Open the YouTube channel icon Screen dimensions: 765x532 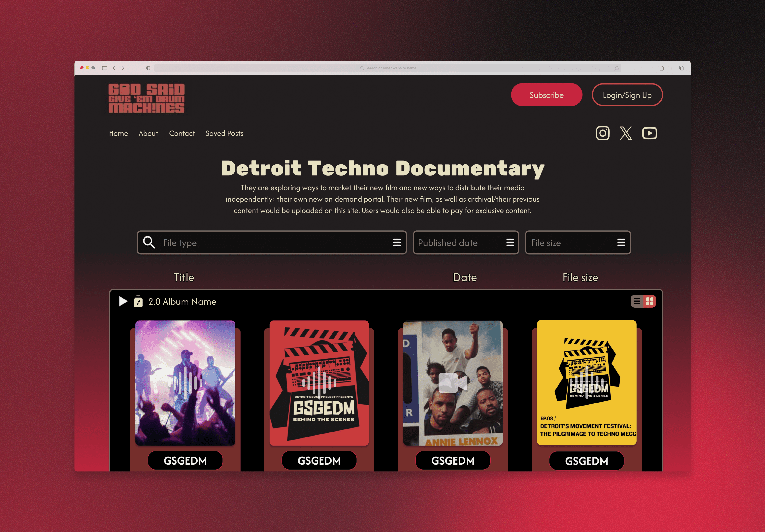[x=649, y=133]
